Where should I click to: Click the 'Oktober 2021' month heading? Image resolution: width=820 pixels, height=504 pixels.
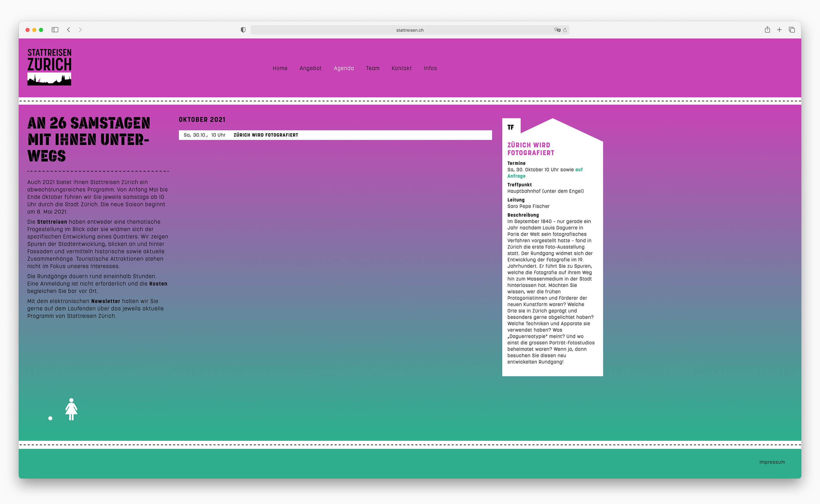(202, 120)
